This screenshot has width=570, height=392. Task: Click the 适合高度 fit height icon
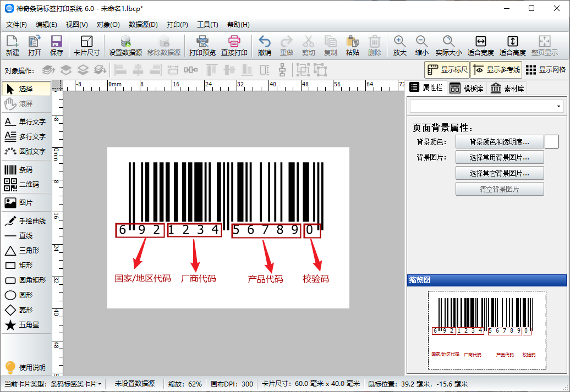click(513, 46)
